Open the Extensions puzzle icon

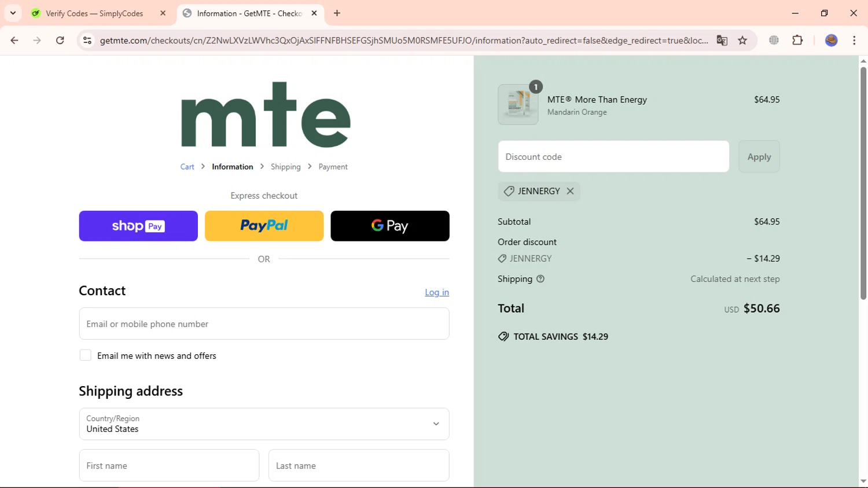pyautogui.click(x=797, y=41)
